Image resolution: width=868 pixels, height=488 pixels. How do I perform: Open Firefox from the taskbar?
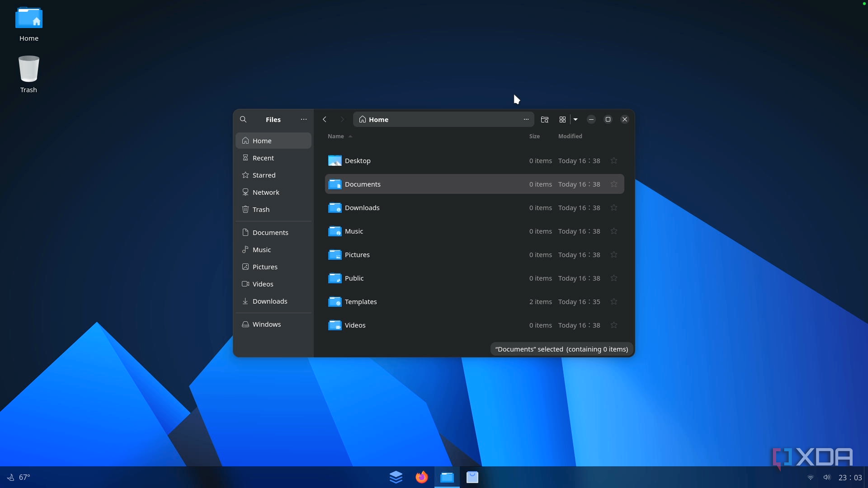coord(421,477)
